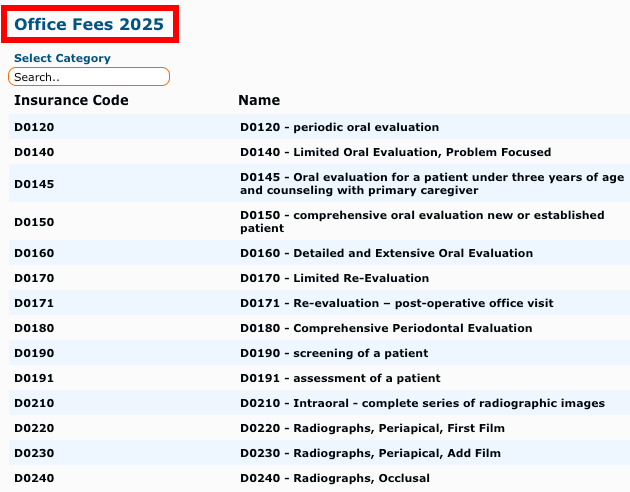The height and width of the screenshot is (492, 630).
Task: Select the D0145 insurance code cell
Action: pos(34,184)
